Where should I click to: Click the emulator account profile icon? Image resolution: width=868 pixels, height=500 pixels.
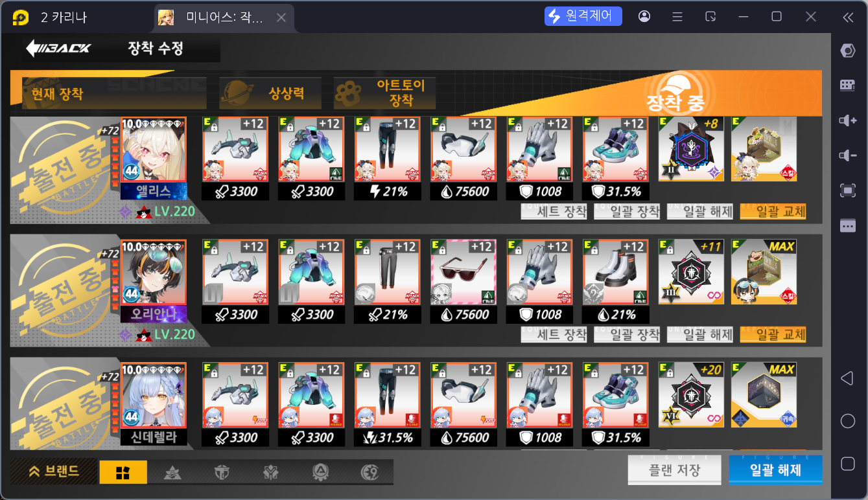pos(644,16)
